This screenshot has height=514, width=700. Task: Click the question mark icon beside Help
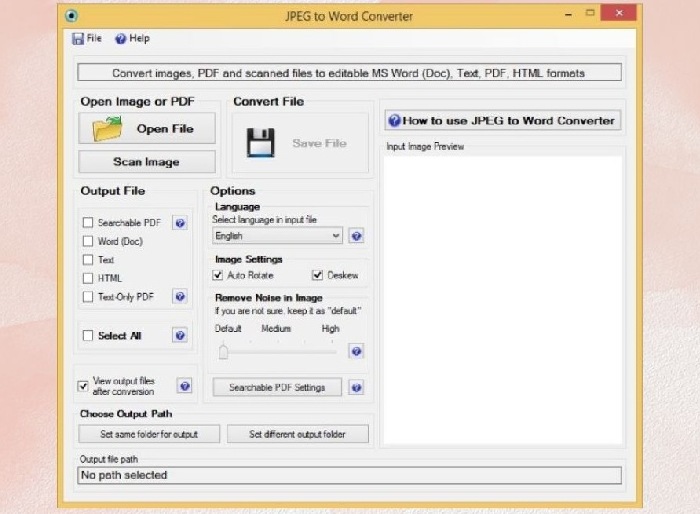click(x=121, y=39)
